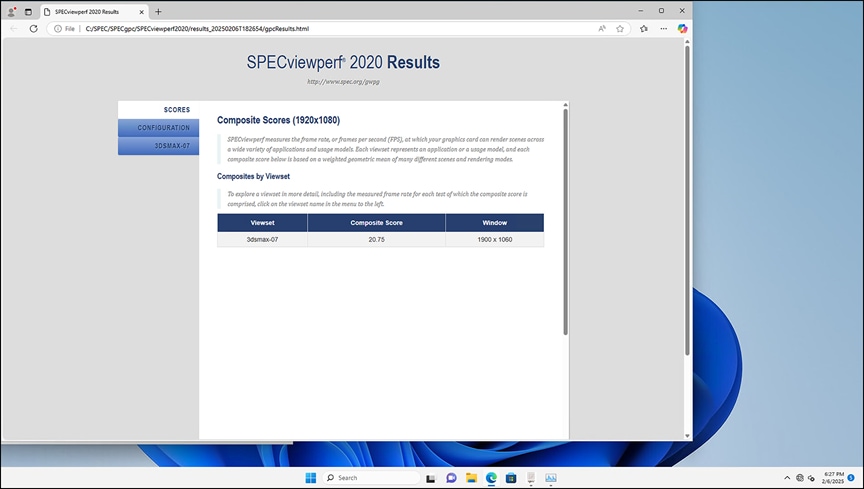The height and width of the screenshot is (489, 864).
Task: Select the 20.75 composite score cell
Action: click(x=376, y=239)
